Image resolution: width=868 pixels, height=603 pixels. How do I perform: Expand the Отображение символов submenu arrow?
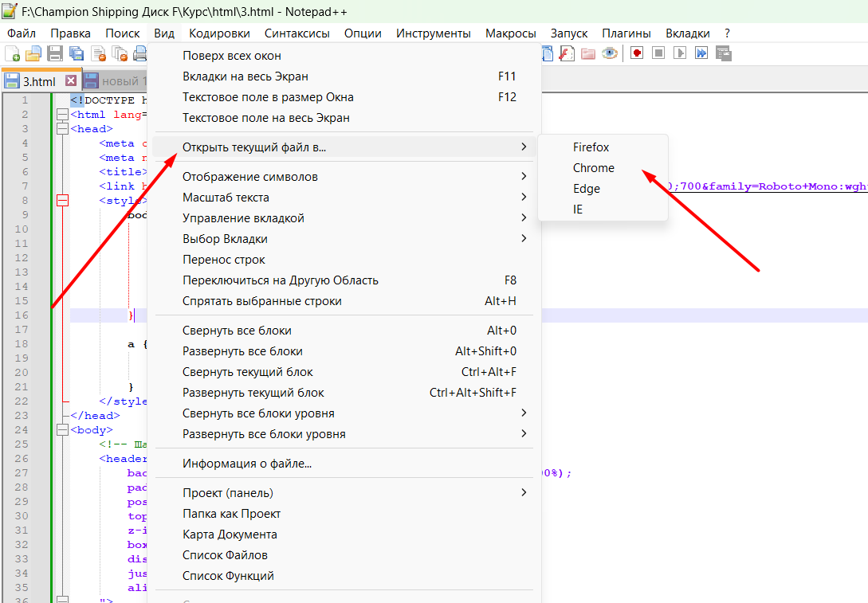click(x=524, y=177)
